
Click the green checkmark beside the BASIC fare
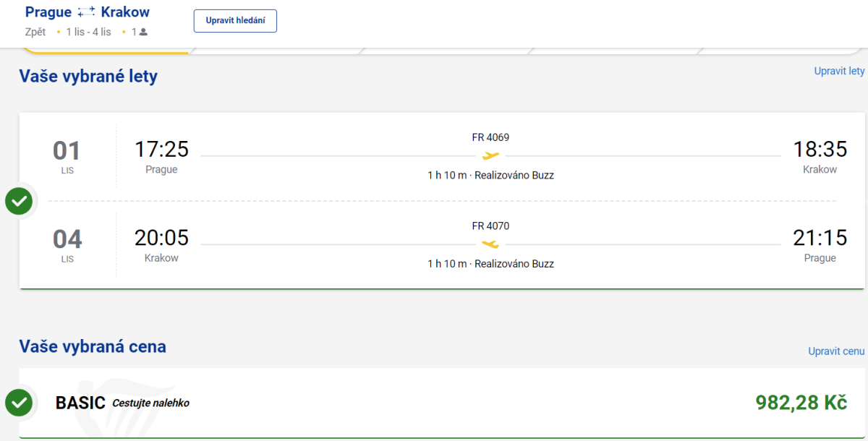point(19,403)
